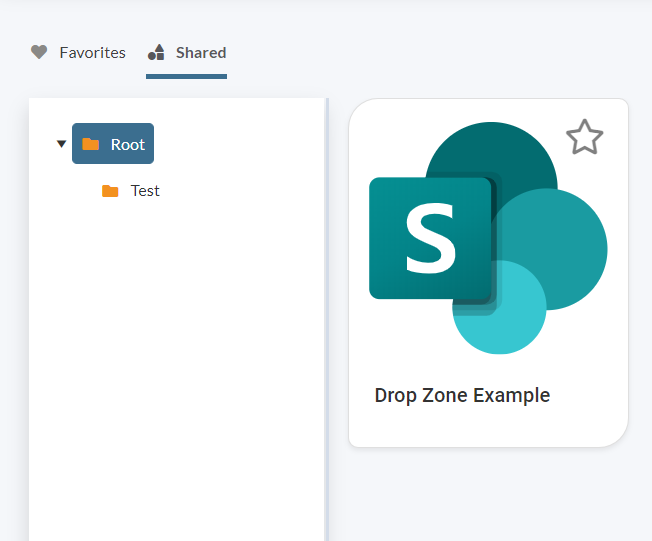The width and height of the screenshot is (652, 541).
Task: Click the heart icon beside Favorites
Action: click(x=39, y=52)
